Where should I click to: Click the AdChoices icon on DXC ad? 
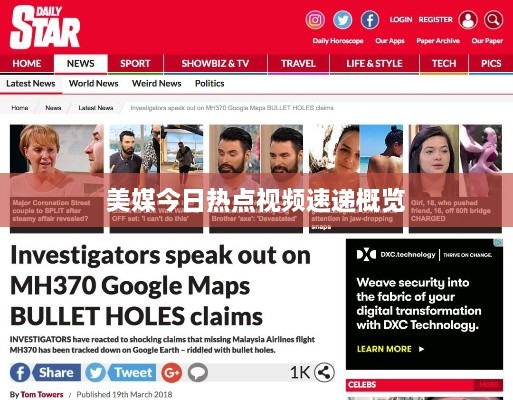click(499, 243)
